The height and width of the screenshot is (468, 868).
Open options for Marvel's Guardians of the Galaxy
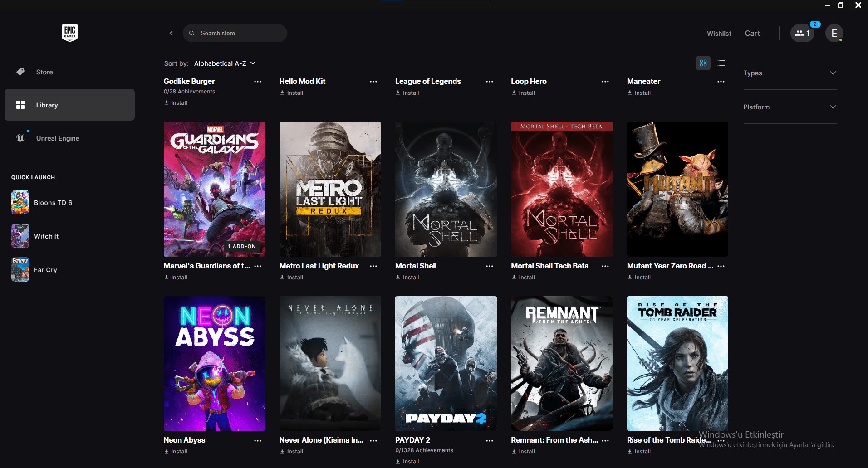pos(258,266)
